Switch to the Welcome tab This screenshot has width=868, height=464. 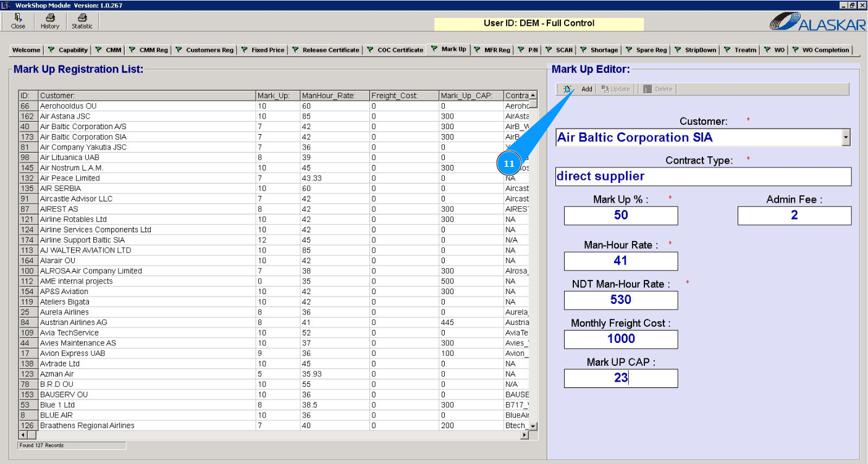pos(26,50)
